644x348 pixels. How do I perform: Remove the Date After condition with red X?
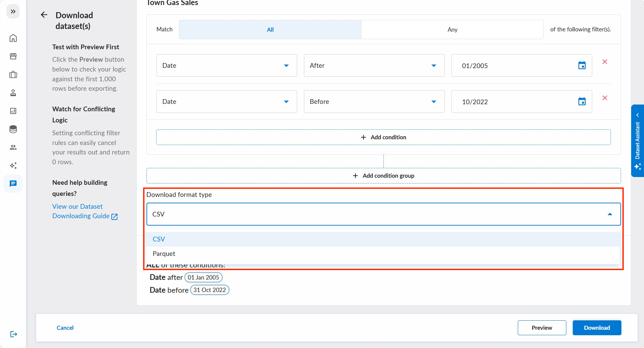tap(605, 62)
